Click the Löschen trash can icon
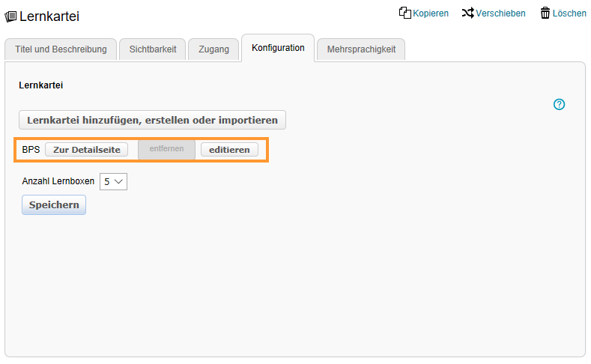The image size is (591, 364). click(x=545, y=13)
